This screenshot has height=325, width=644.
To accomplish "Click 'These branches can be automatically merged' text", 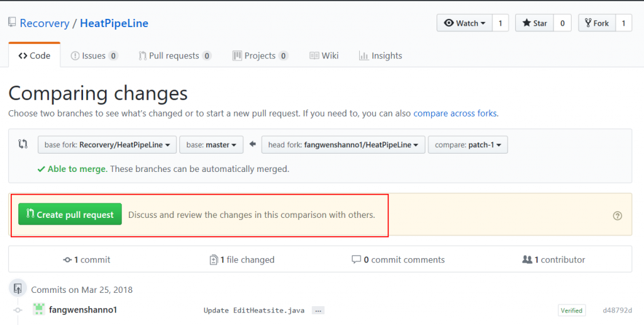I will [x=199, y=169].
